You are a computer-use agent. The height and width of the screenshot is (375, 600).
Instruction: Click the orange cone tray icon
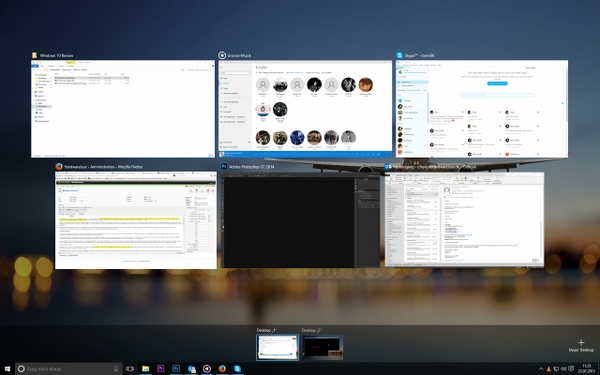pyautogui.click(x=548, y=369)
